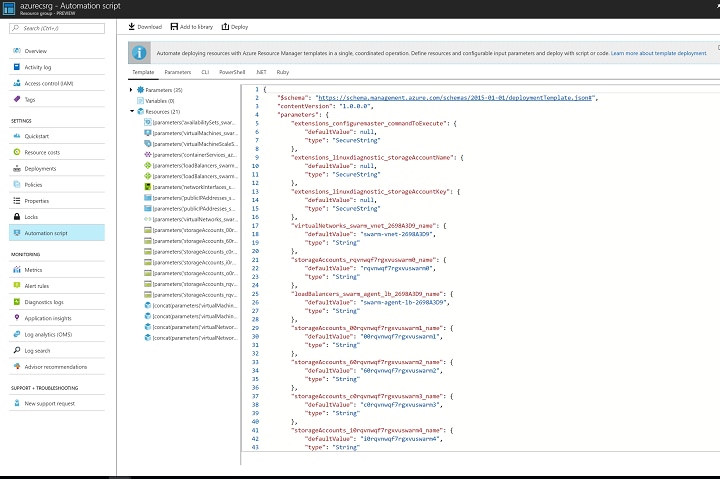Select the storageAccounts_60r resource tree item
The width and height of the screenshot is (720, 479).
click(x=190, y=241)
